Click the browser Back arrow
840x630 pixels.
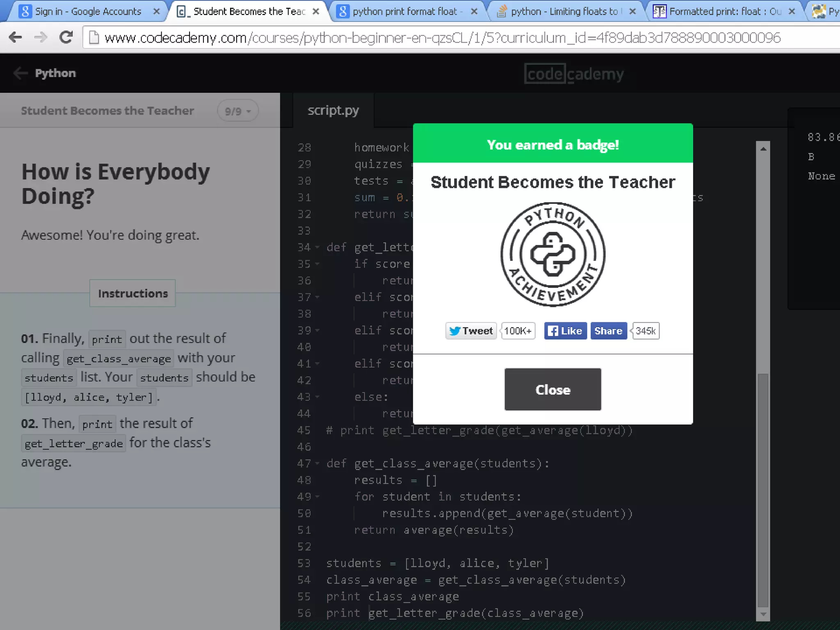coord(15,37)
